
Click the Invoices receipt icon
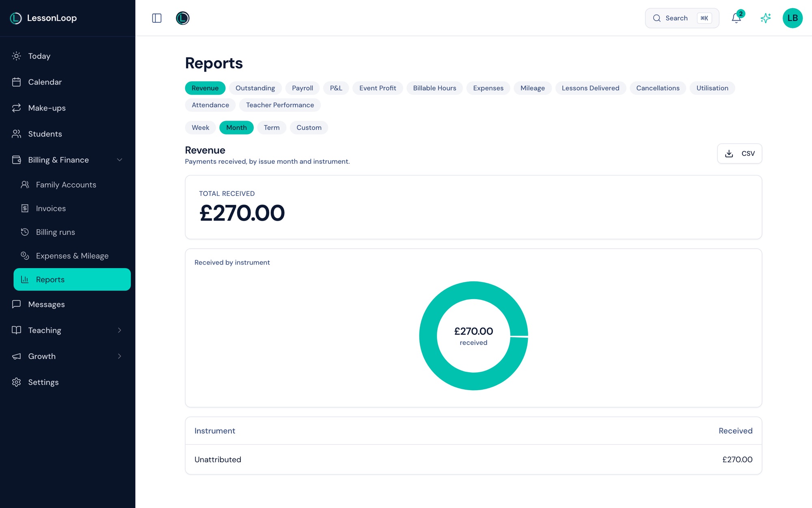point(25,208)
